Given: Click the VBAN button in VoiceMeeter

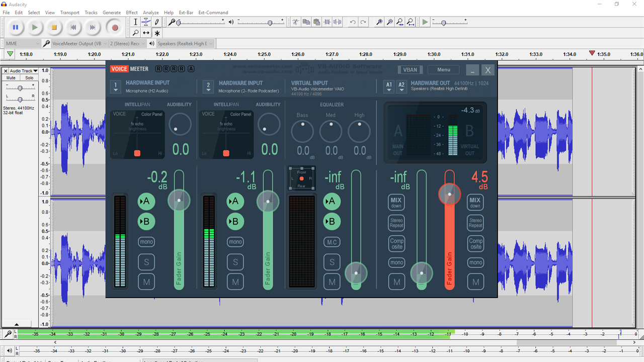Looking at the screenshot, I should click(x=410, y=70).
